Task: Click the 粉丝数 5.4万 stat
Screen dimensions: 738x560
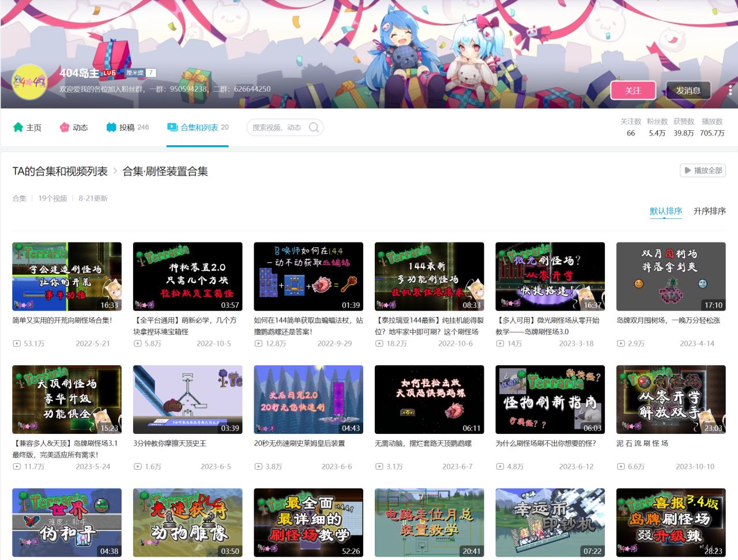Action: [x=657, y=127]
